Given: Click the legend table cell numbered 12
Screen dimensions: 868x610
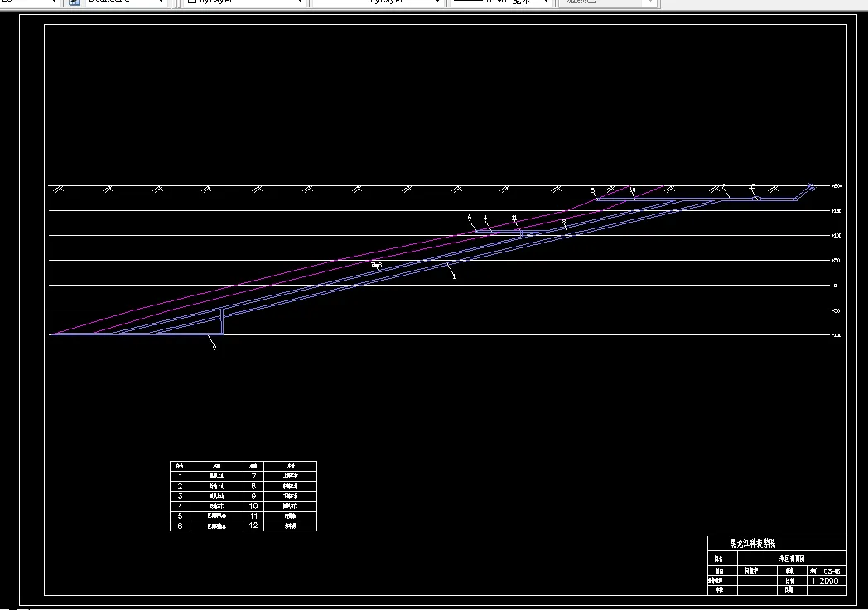Looking at the screenshot, I should [x=253, y=526].
